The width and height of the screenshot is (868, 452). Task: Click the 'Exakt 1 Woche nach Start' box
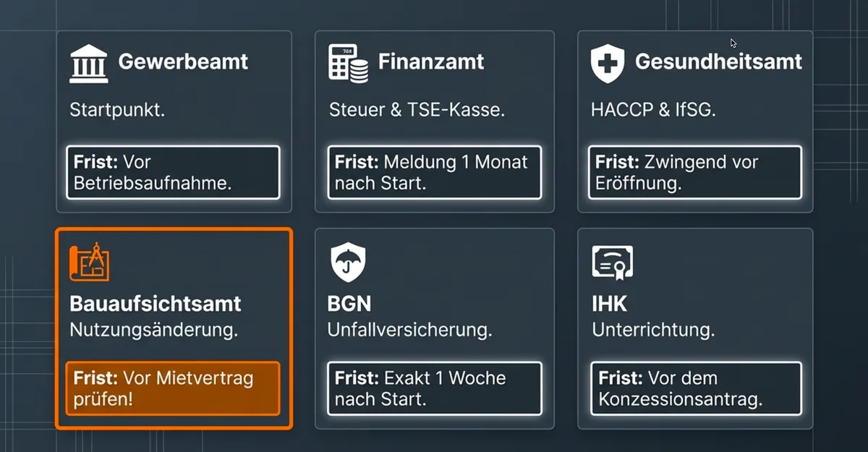434,388
